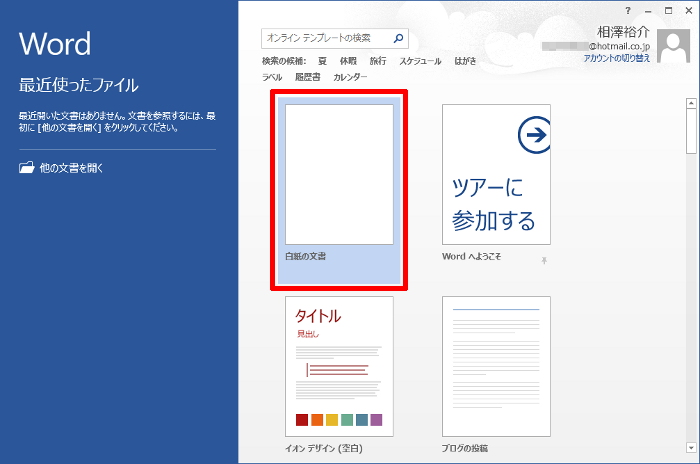The height and width of the screenshot is (464, 700).
Task: Click the scrollbar up arrow
Action: [691, 103]
